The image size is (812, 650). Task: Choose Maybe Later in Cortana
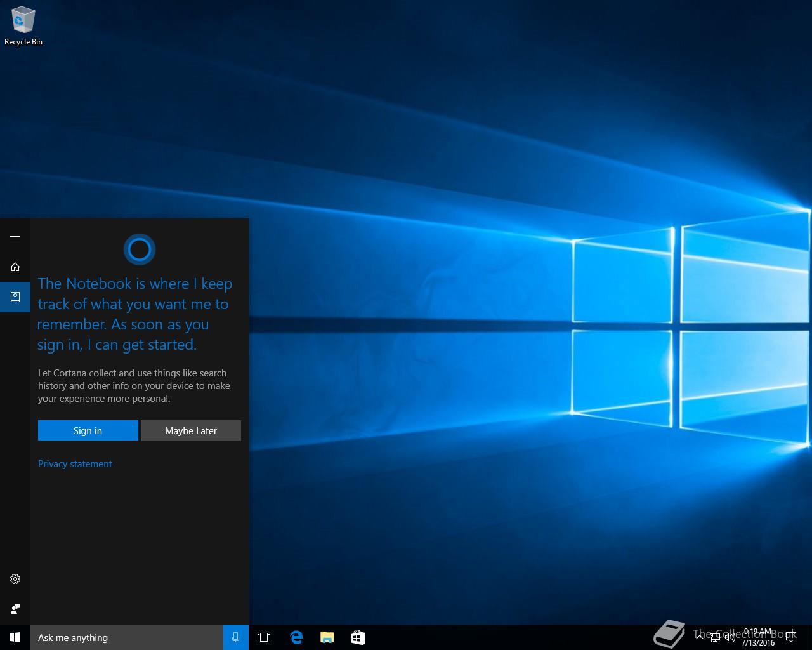click(x=191, y=430)
